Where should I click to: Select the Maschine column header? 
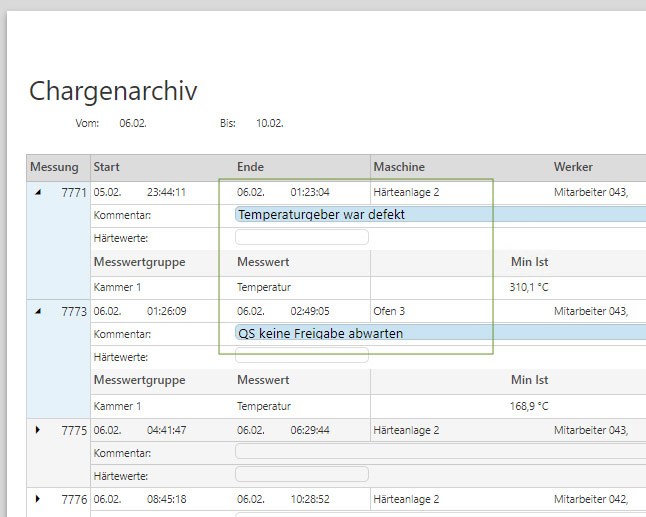399,167
